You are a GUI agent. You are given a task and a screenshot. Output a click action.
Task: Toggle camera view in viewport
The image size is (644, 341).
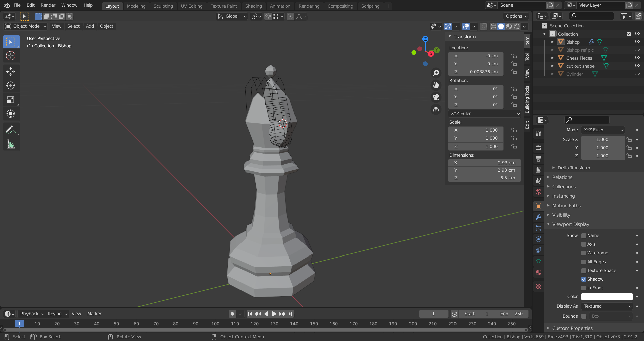436,97
